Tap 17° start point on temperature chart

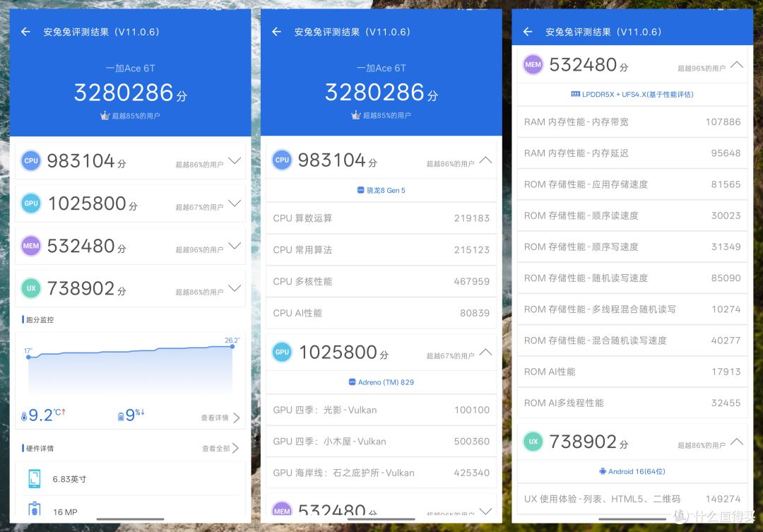(x=28, y=357)
